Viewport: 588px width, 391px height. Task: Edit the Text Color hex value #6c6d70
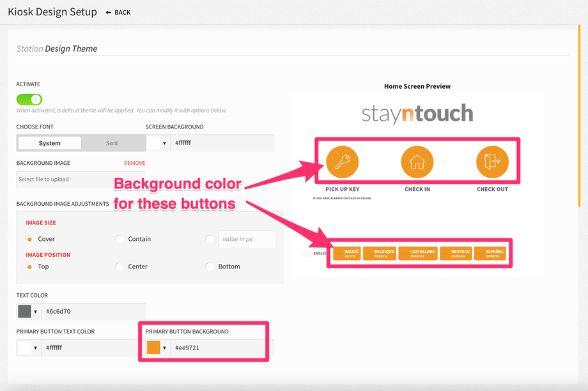[93, 311]
